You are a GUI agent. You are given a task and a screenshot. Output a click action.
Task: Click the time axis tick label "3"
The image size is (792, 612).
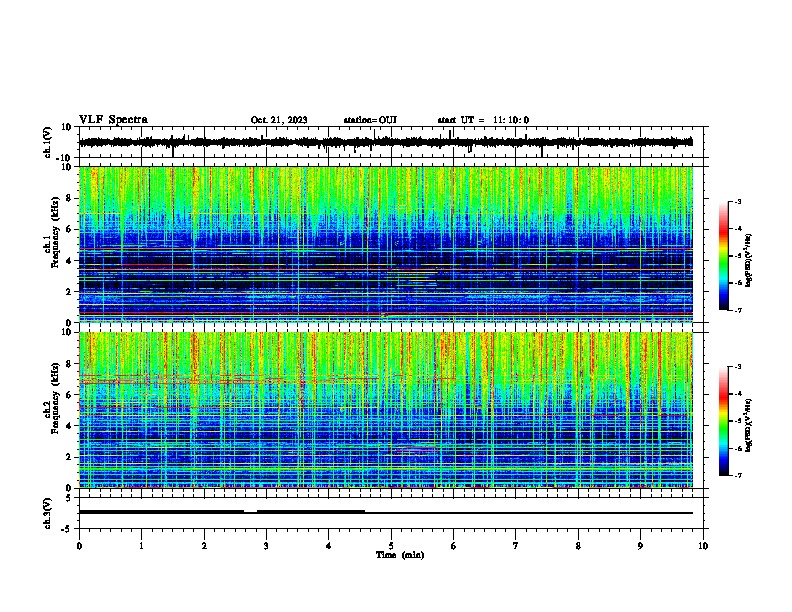266,546
